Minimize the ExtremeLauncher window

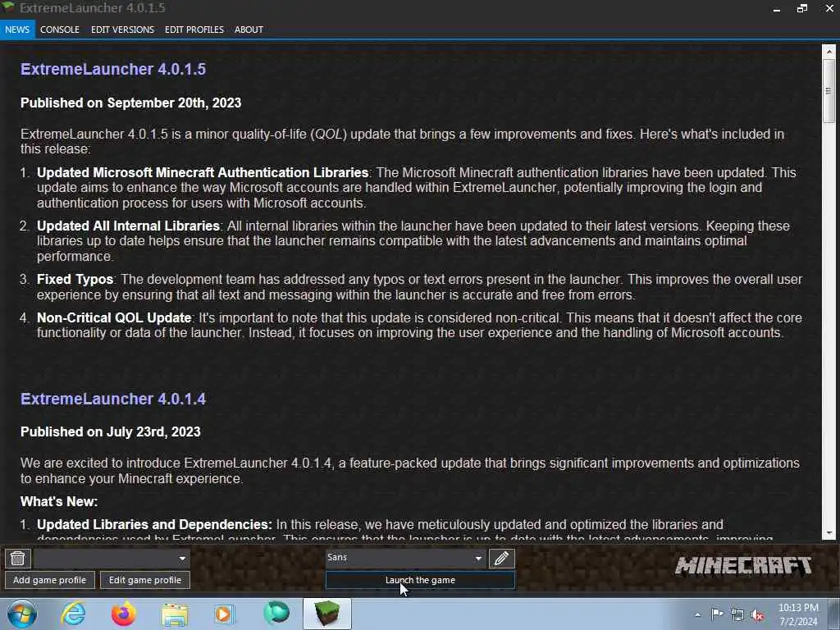[x=777, y=8]
